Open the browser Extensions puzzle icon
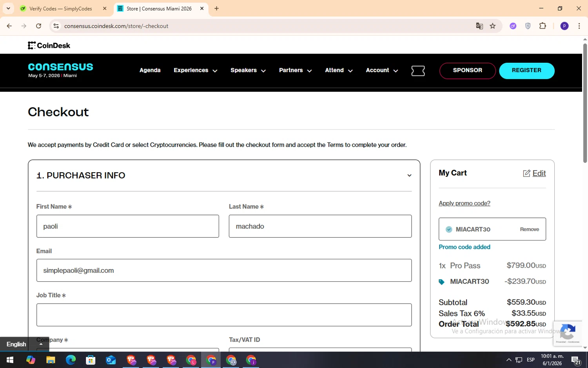Image resolution: width=588 pixels, height=368 pixels. coord(543,26)
